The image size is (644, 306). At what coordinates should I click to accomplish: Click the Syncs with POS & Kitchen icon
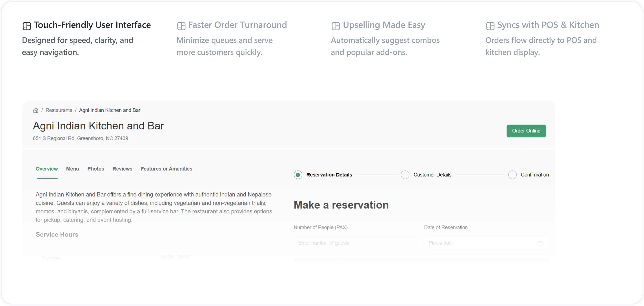(490, 26)
